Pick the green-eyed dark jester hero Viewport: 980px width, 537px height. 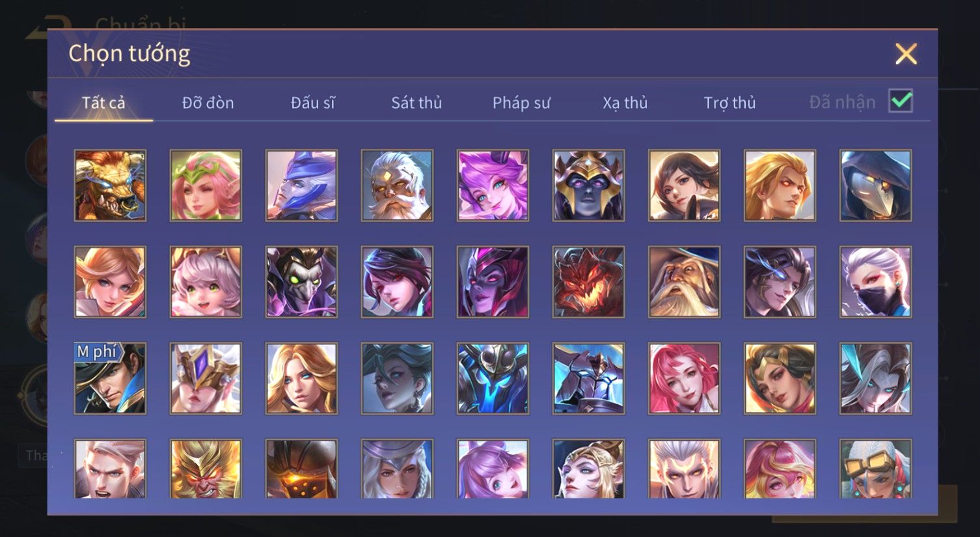point(301,282)
